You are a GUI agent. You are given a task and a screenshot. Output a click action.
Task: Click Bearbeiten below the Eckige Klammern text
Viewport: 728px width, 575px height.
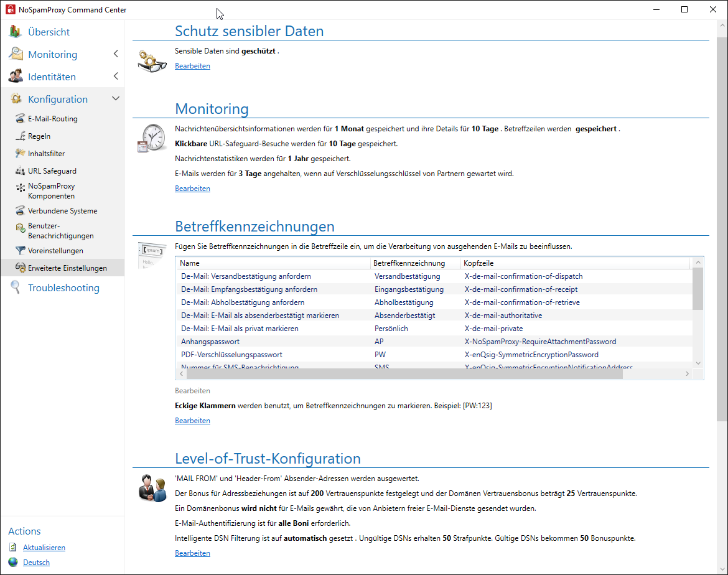tap(192, 420)
